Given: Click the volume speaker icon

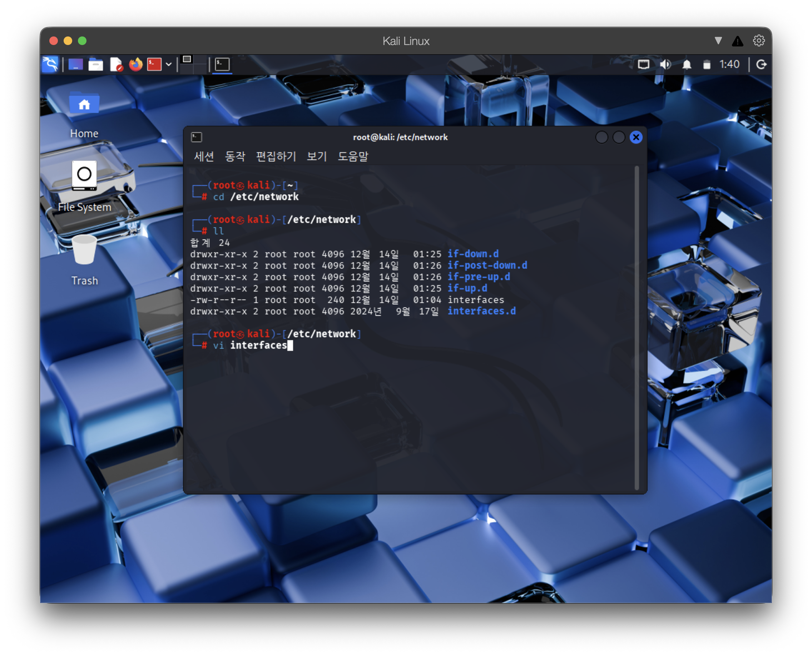Looking at the screenshot, I should (x=665, y=65).
